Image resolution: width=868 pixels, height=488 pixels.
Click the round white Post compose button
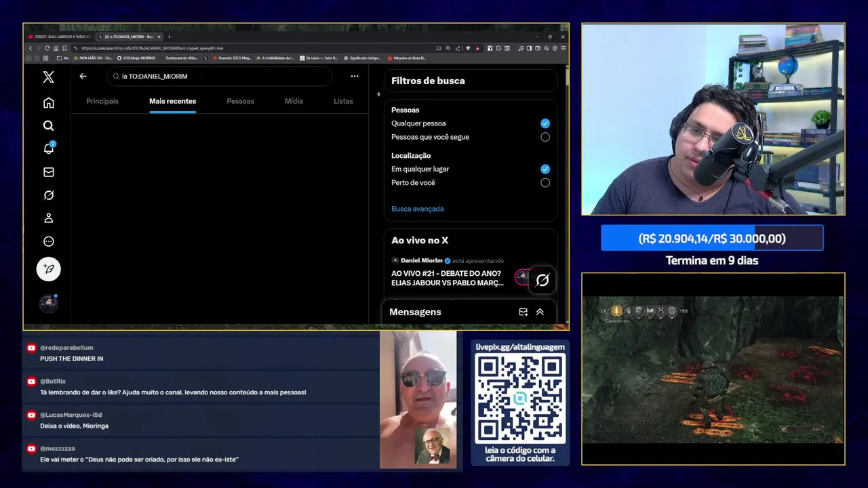(48, 269)
